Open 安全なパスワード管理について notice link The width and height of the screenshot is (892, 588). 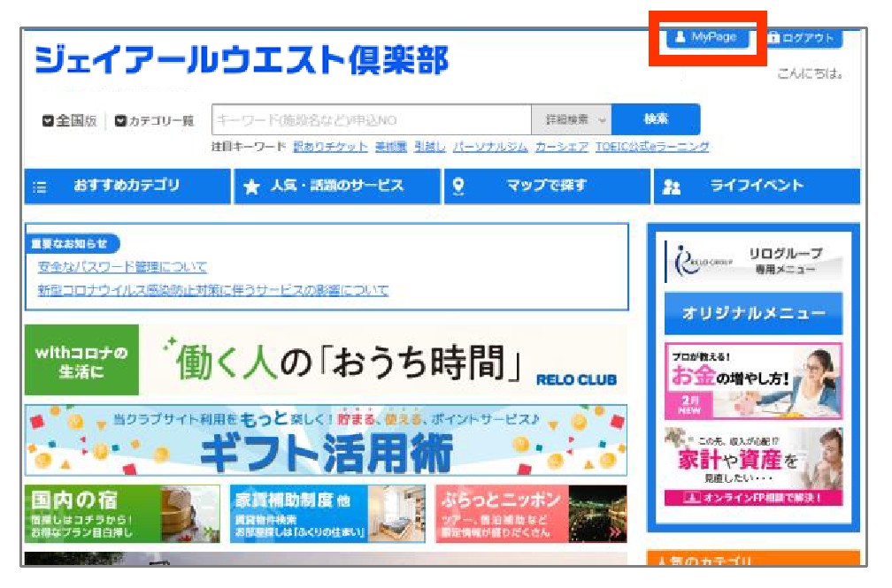click(x=122, y=267)
